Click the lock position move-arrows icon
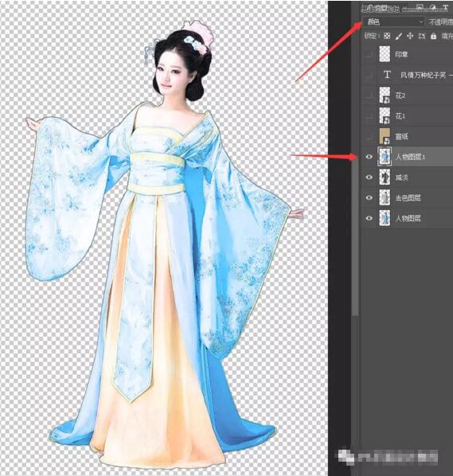The width and height of the screenshot is (453, 476). tap(410, 36)
